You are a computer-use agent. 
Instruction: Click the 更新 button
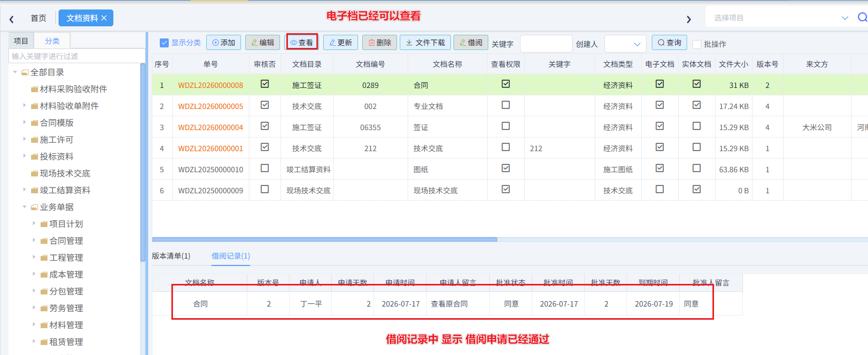click(x=341, y=43)
